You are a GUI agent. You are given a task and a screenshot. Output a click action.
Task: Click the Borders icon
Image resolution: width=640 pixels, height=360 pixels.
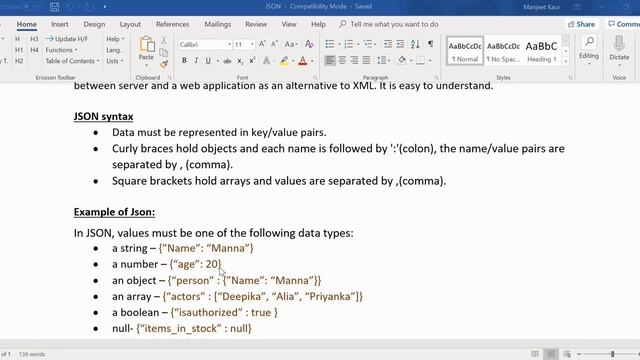(x=420, y=60)
